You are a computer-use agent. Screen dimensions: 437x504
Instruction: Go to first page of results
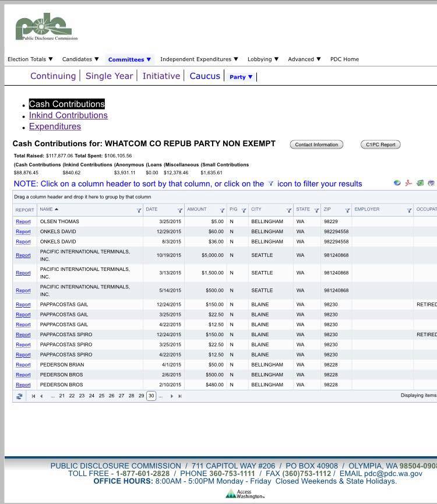coord(33,396)
